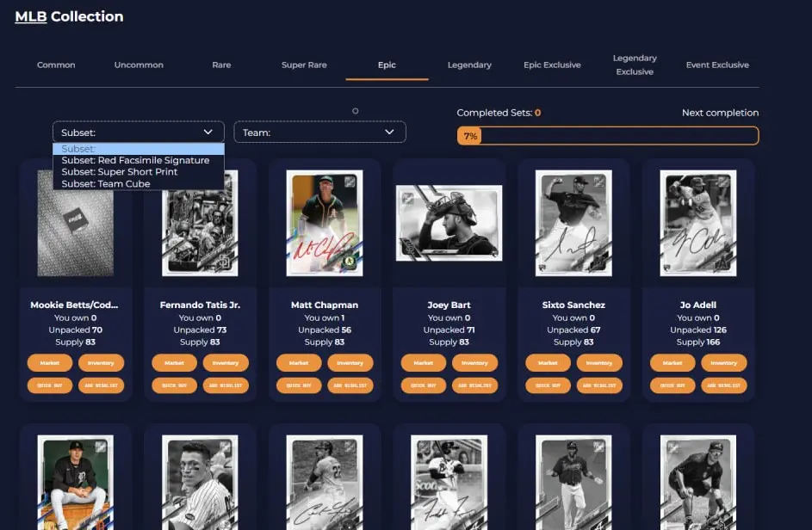This screenshot has height=530, width=812.
Task: Click Market button for Sixto Sanchez
Action: tap(548, 363)
